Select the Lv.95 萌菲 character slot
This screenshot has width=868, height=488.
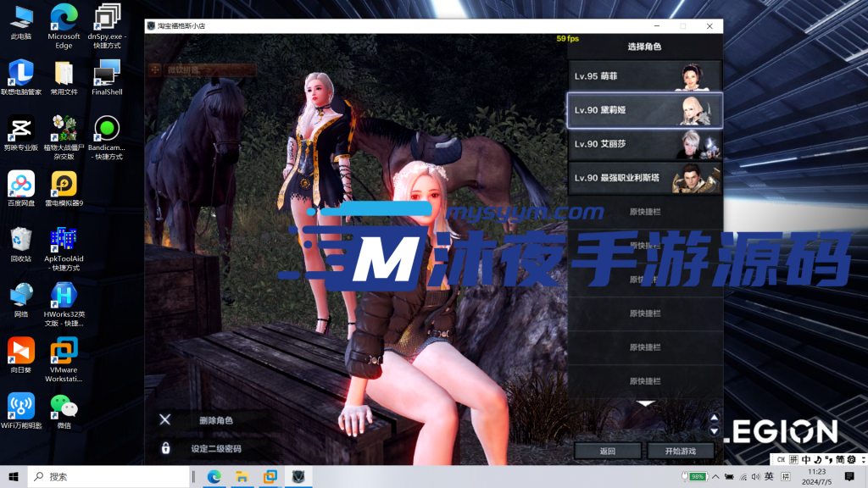click(x=644, y=76)
